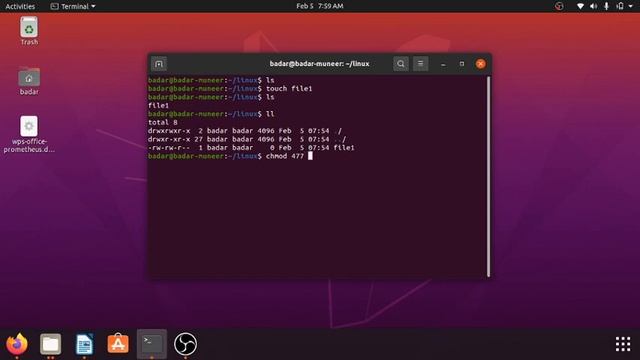Launch Firefox from the dock
Viewport: 640px width, 360px height.
coord(17,344)
